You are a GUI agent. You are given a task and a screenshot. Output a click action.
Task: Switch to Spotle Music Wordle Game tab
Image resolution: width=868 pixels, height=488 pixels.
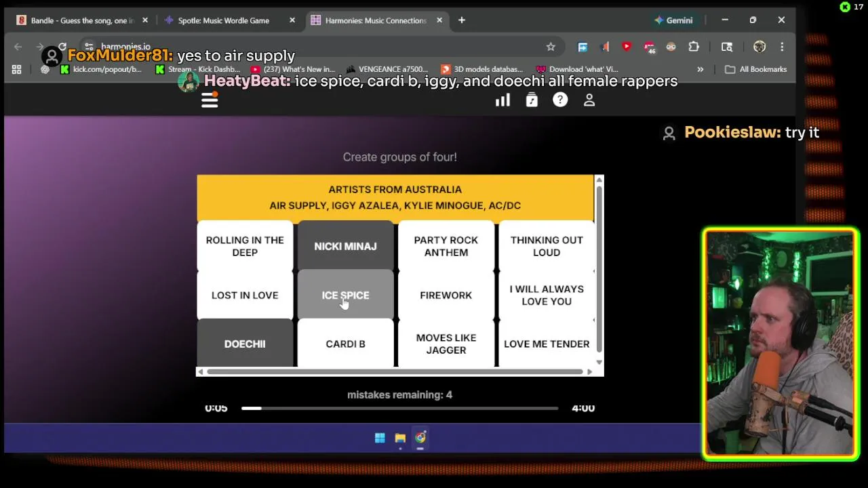pos(224,20)
